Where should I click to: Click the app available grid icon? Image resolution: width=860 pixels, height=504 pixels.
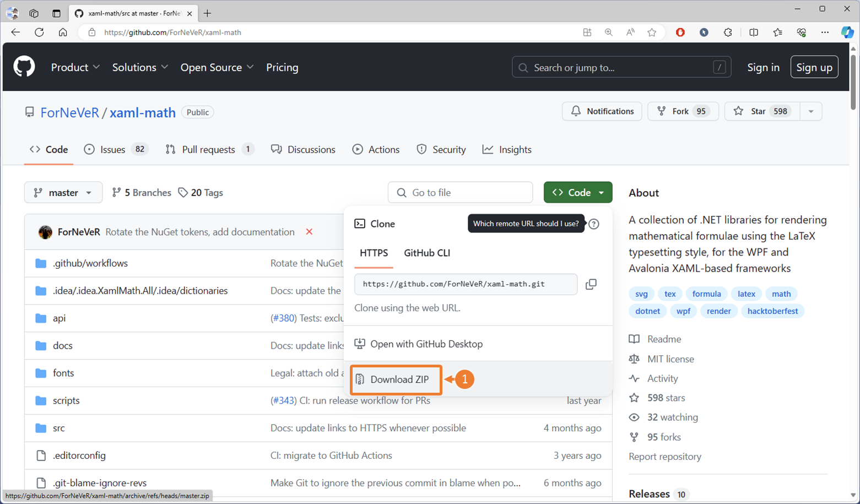tap(587, 32)
